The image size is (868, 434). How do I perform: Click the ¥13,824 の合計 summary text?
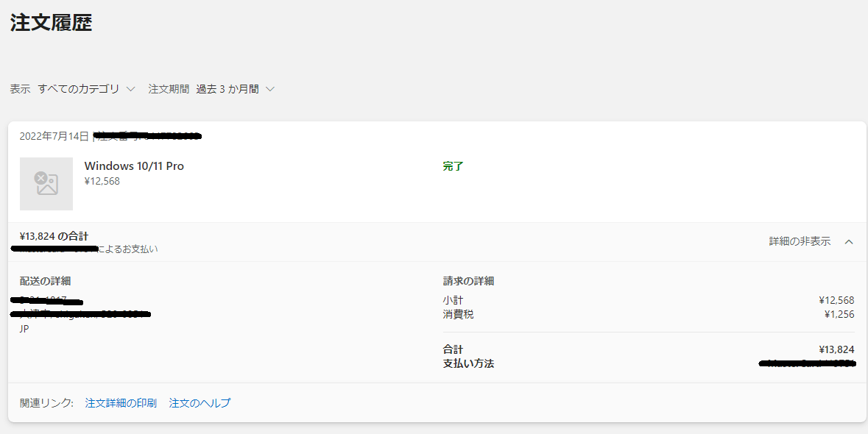point(54,237)
